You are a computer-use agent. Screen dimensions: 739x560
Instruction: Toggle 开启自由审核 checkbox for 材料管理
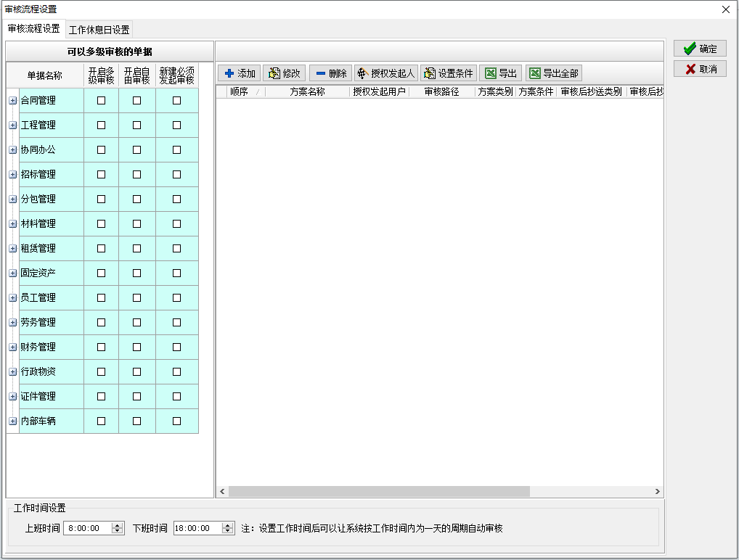click(137, 224)
